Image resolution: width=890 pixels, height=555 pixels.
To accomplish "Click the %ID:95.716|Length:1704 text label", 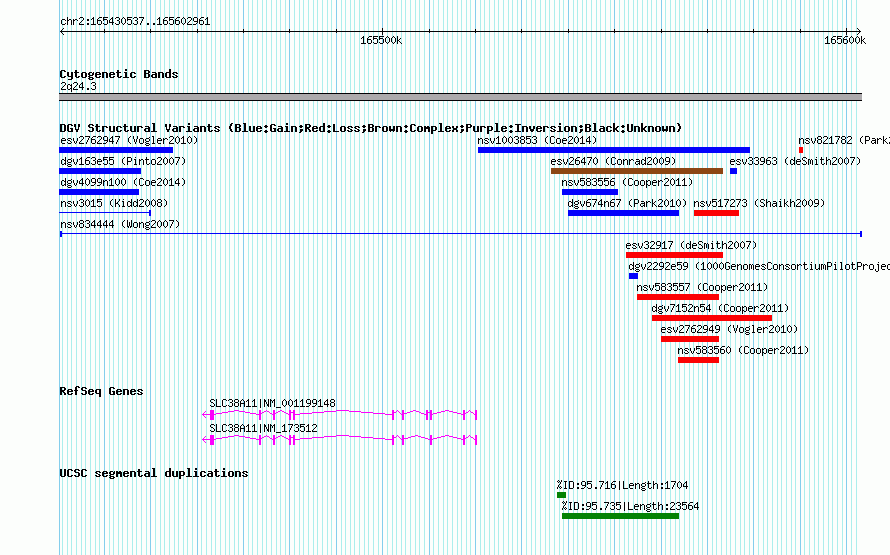I will tap(622, 485).
